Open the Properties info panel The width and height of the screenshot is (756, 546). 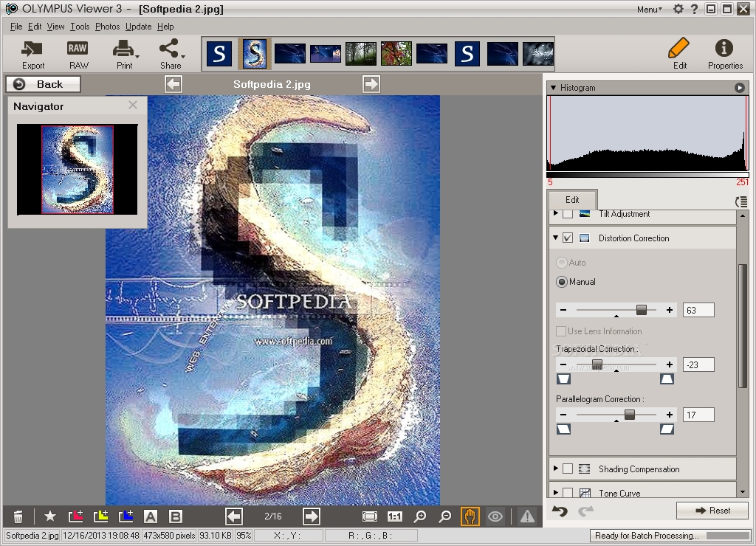click(x=725, y=53)
